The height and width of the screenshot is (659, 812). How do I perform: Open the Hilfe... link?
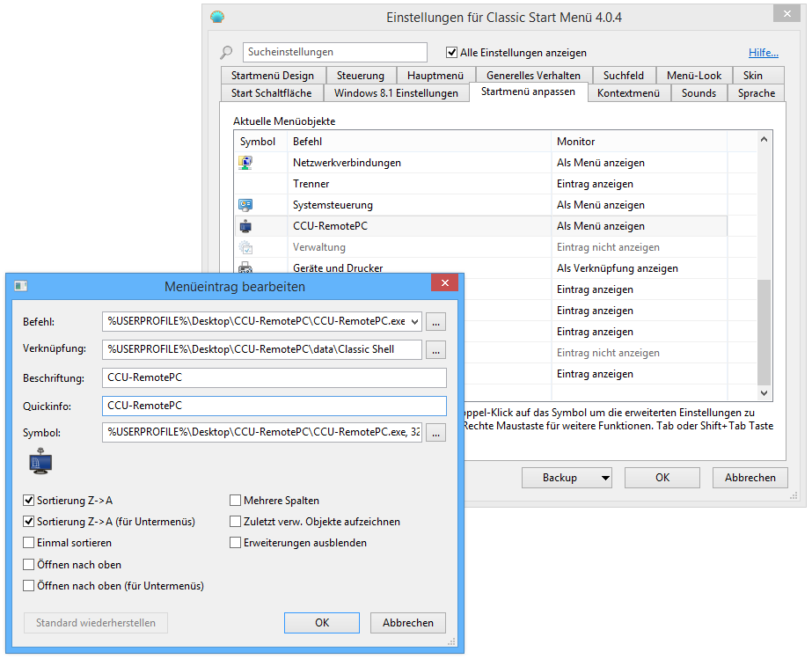764,53
